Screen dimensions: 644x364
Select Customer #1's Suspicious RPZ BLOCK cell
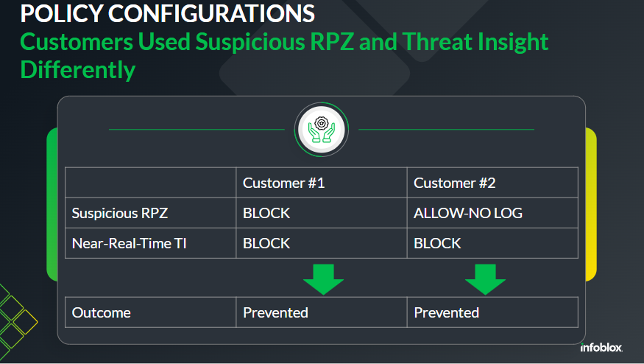click(x=266, y=214)
